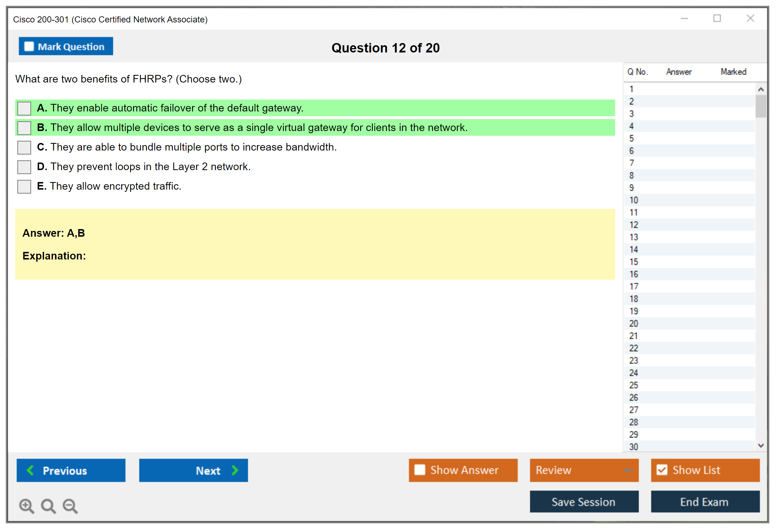
Task: Jump to question 20 in list
Action: coord(634,324)
